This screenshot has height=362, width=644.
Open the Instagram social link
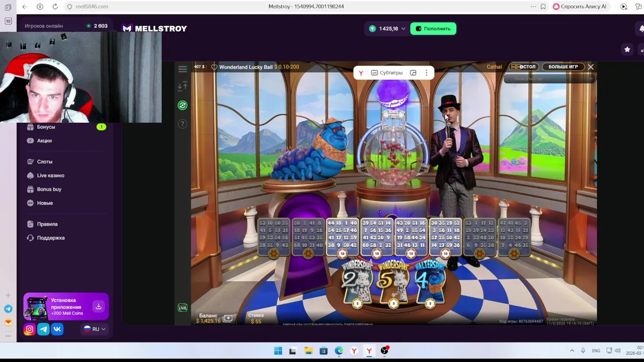click(x=30, y=329)
